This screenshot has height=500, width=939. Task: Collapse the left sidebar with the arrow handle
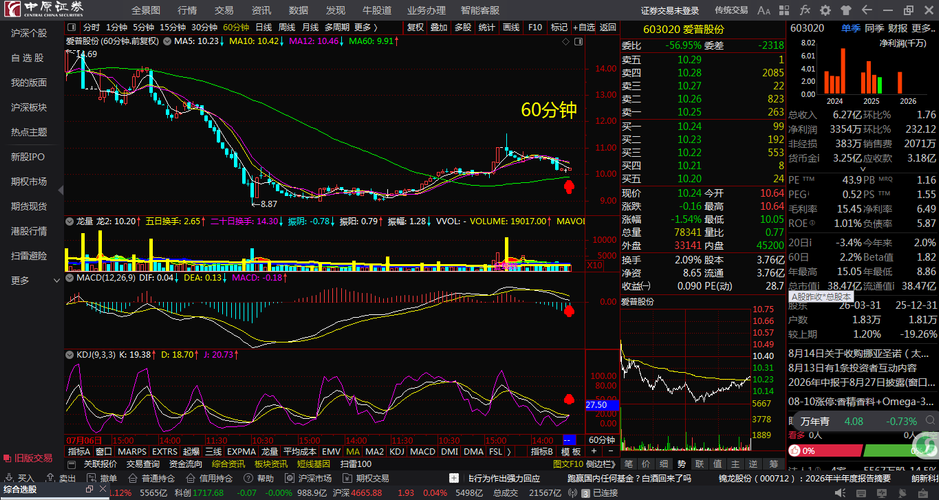(x=60, y=190)
